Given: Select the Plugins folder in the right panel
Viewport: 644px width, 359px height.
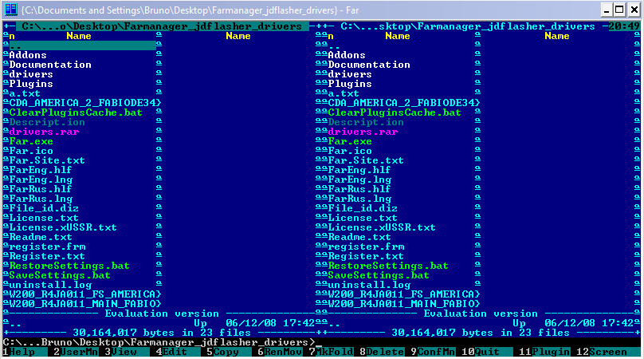Looking at the screenshot, I should tap(350, 84).
